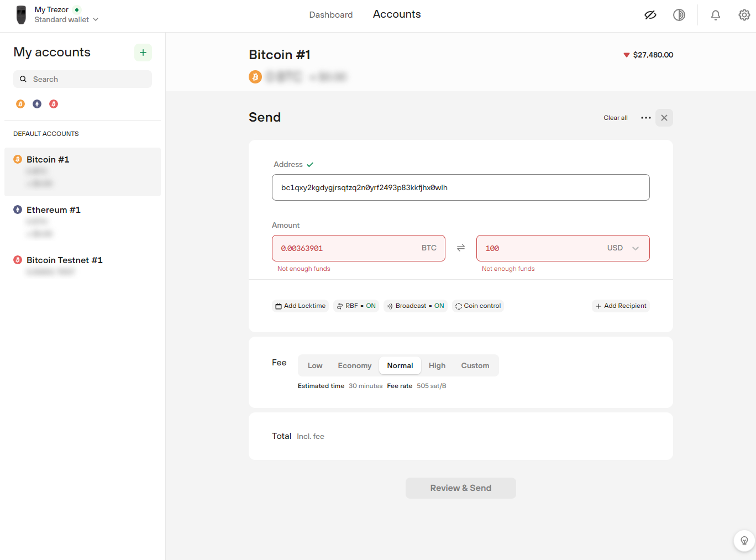Image resolution: width=756 pixels, height=560 pixels.
Task: Select Bitcoin Testnet #1 account
Action: 82,266
